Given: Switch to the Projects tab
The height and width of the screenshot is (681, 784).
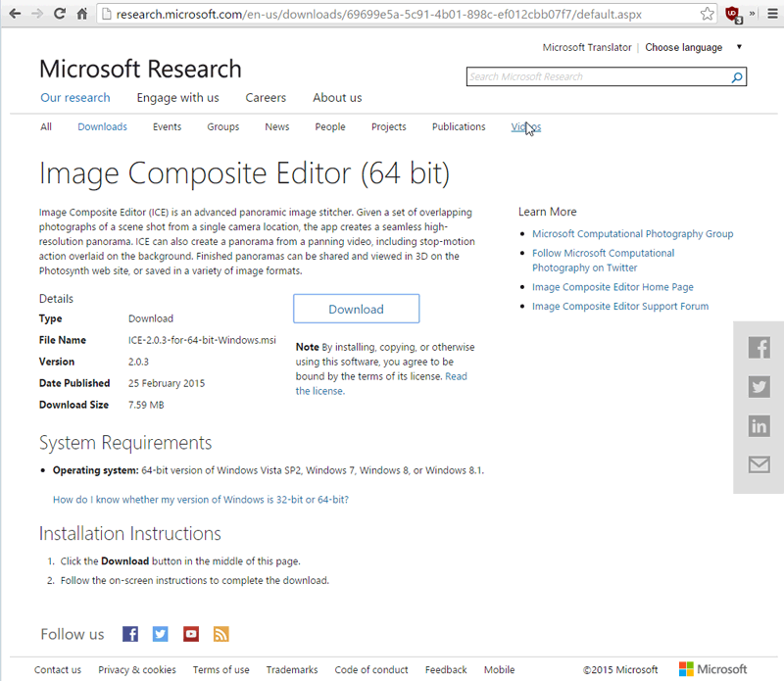Looking at the screenshot, I should (388, 127).
